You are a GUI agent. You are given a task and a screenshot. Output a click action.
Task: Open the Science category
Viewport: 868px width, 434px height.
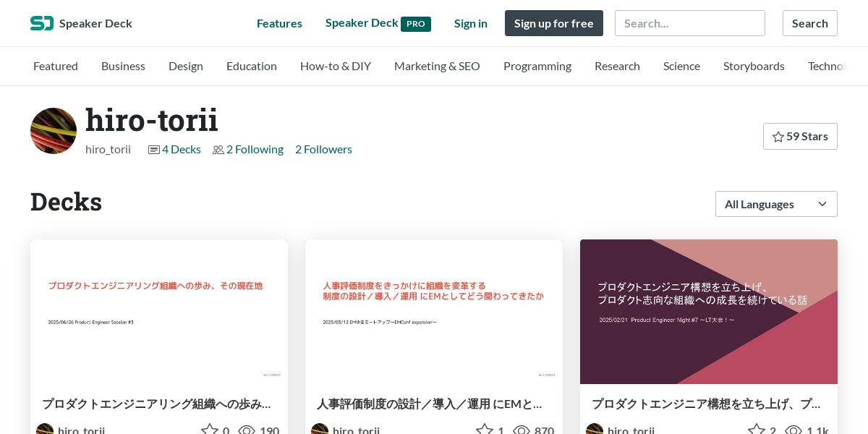(x=681, y=66)
